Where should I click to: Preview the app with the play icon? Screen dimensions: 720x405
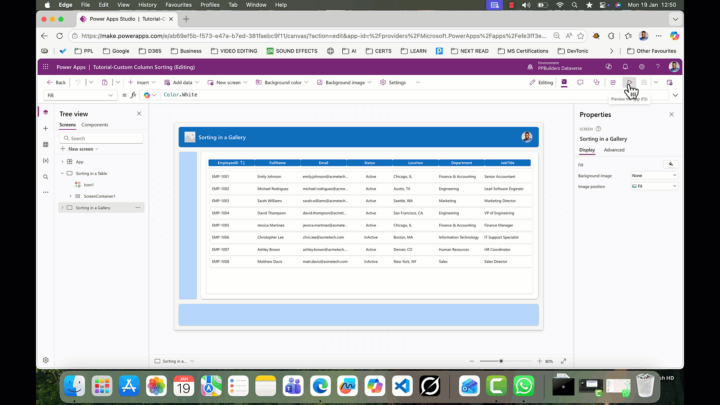tap(629, 83)
